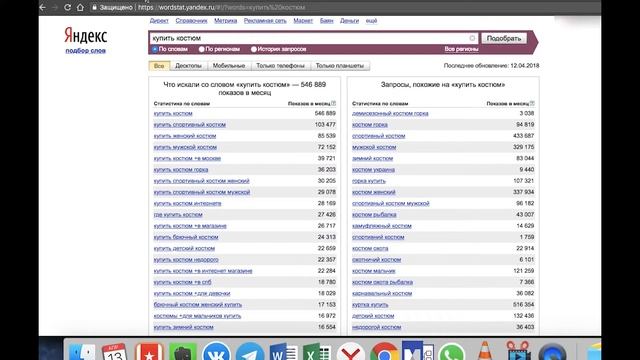
Task: Open Finder from the dock
Action: coord(82,352)
